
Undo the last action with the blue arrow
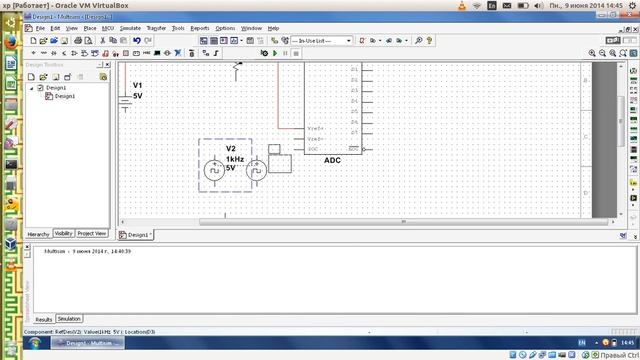(x=137, y=40)
